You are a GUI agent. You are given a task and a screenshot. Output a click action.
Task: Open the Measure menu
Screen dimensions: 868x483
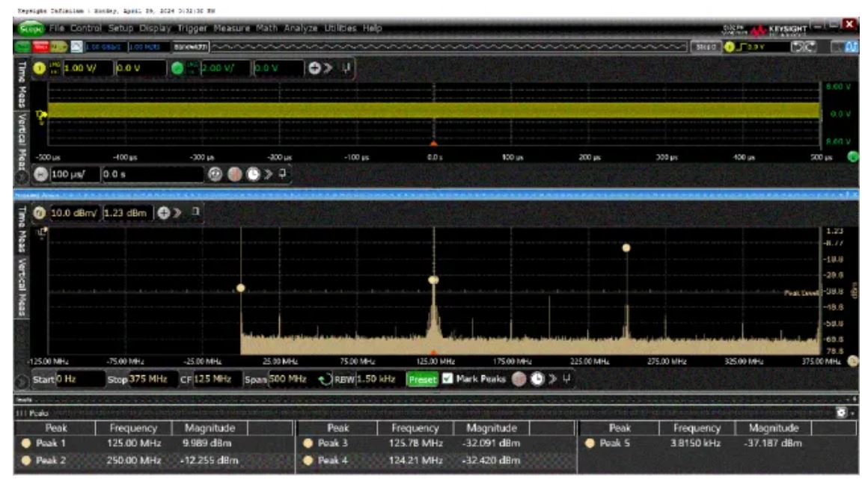tap(231, 28)
